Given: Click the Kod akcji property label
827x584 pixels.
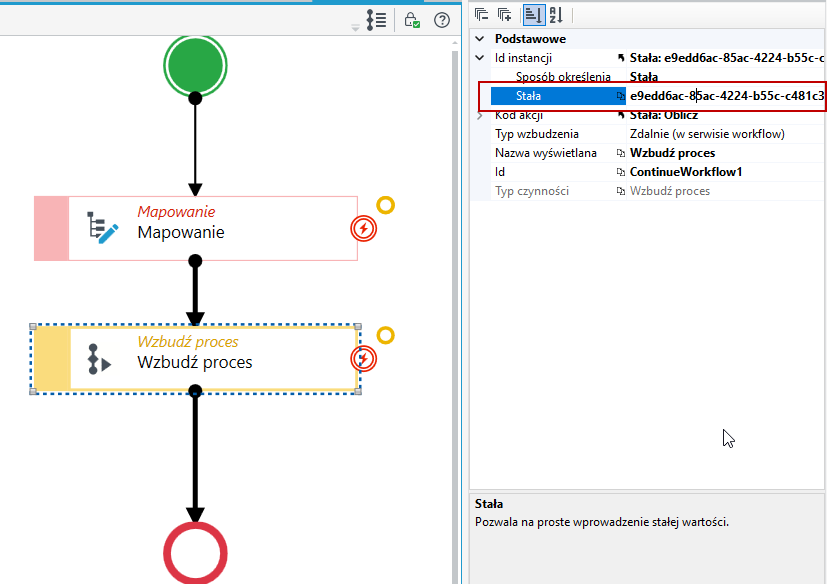Looking at the screenshot, I should click(518, 115).
